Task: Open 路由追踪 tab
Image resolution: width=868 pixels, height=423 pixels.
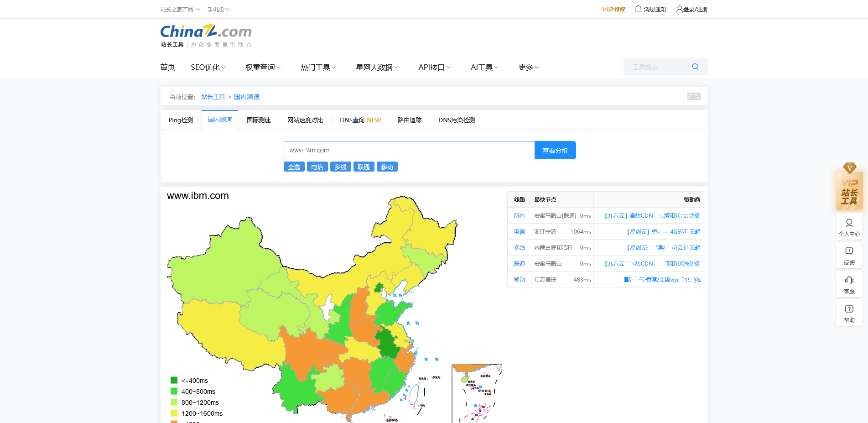Action: [410, 120]
